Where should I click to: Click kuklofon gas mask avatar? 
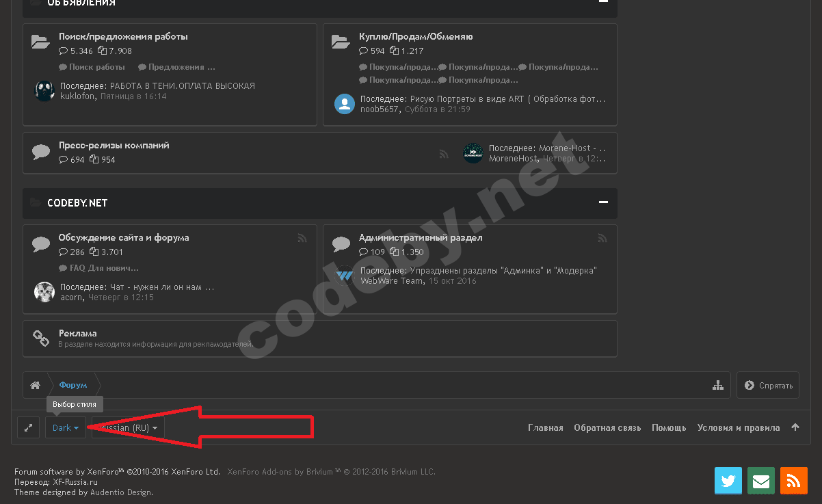pyautogui.click(x=44, y=90)
